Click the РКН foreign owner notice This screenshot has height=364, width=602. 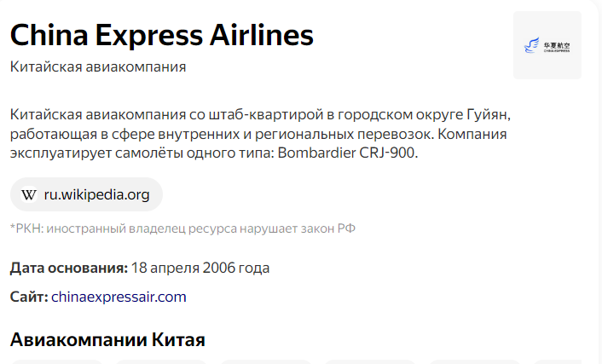coord(182,228)
